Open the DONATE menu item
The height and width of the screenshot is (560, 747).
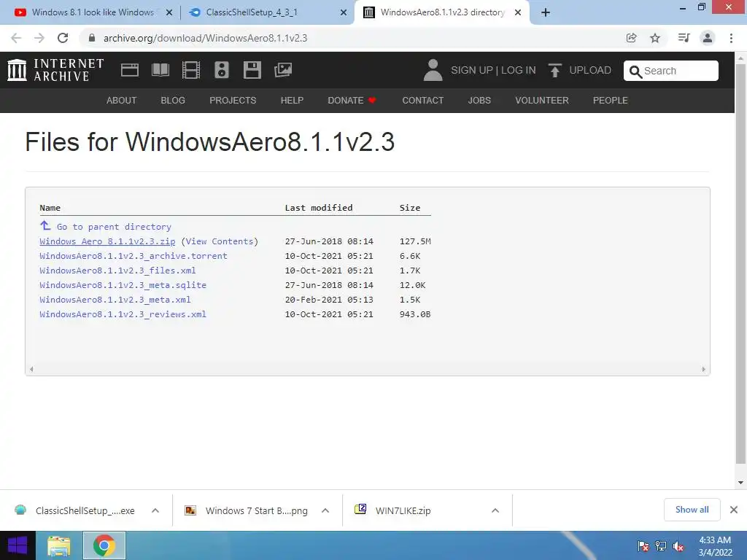pyautogui.click(x=352, y=101)
